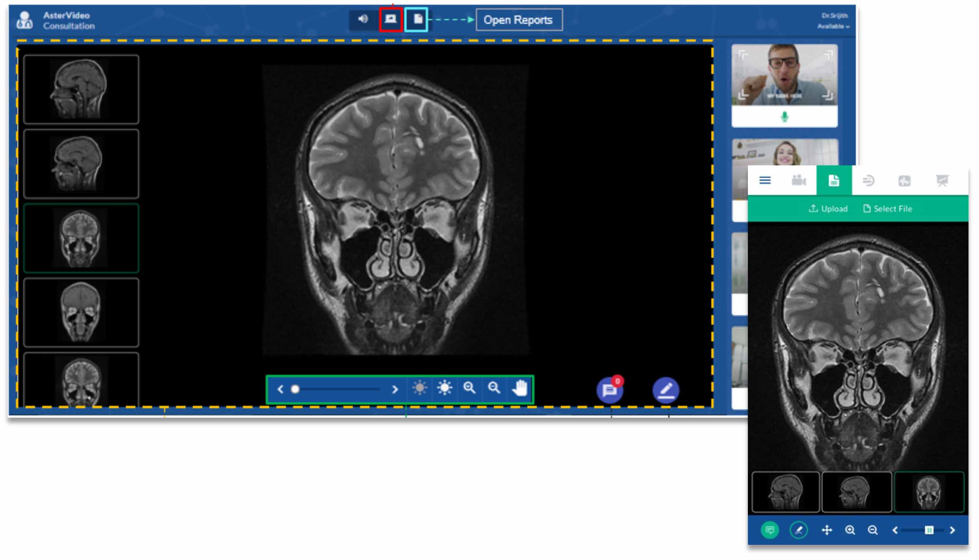Switch to the video camera tab in the mobile panel
Screen dimensions: 979x560
click(x=799, y=181)
